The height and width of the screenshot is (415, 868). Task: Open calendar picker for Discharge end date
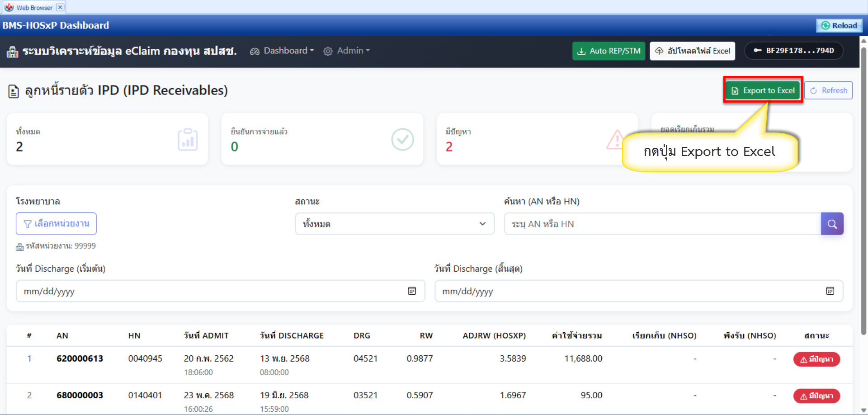[x=830, y=291]
